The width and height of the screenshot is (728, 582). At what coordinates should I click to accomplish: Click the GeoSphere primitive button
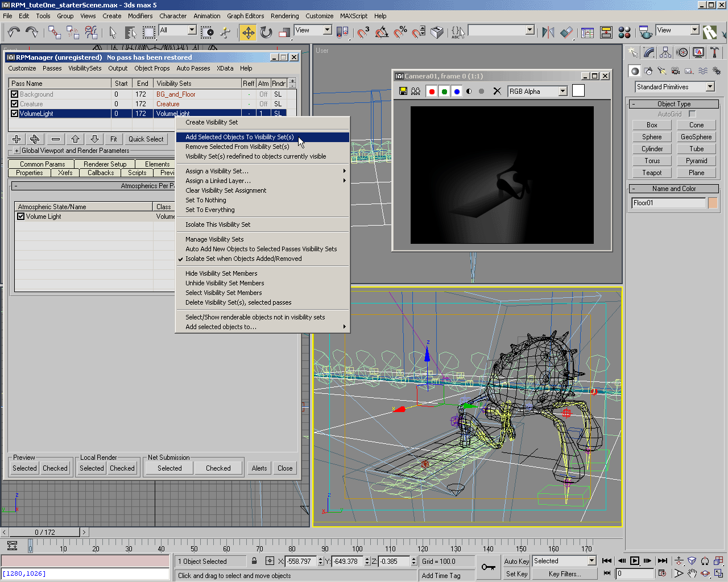point(696,137)
